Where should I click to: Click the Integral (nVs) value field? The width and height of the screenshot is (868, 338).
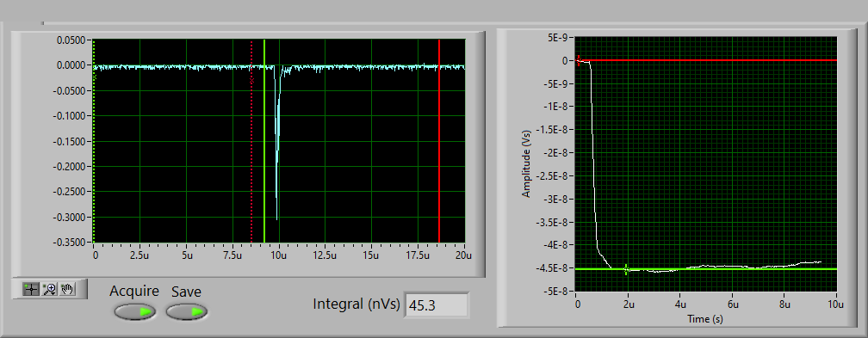tap(437, 304)
